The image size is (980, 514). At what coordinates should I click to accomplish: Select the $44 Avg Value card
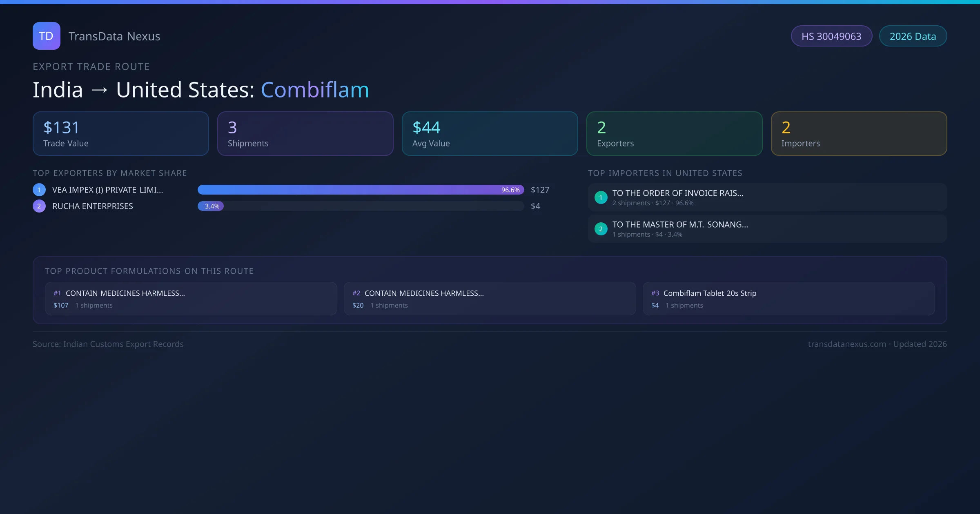[490, 134]
